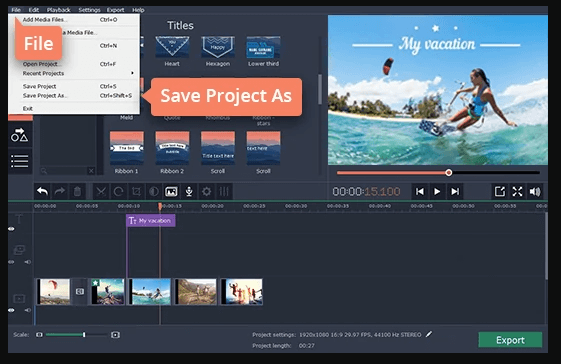This screenshot has width=561, height=364.
Task: Open clip settings gear icon
Action: [x=206, y=191]
